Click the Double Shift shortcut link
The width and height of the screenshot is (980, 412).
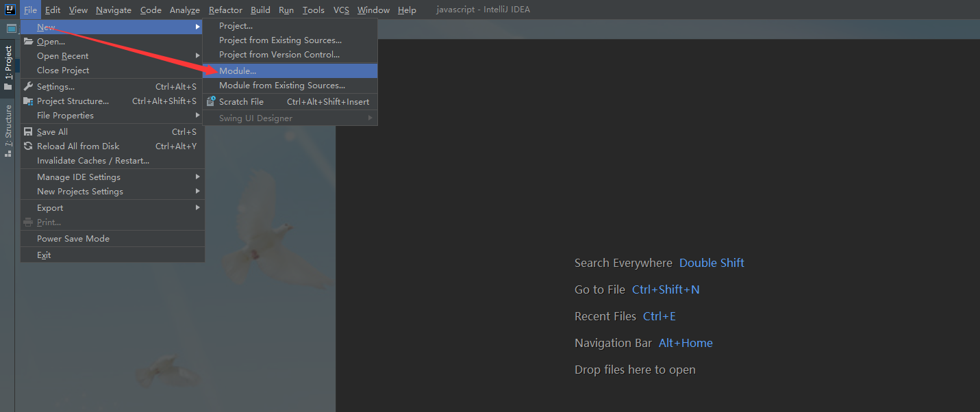tap(712, 262)
